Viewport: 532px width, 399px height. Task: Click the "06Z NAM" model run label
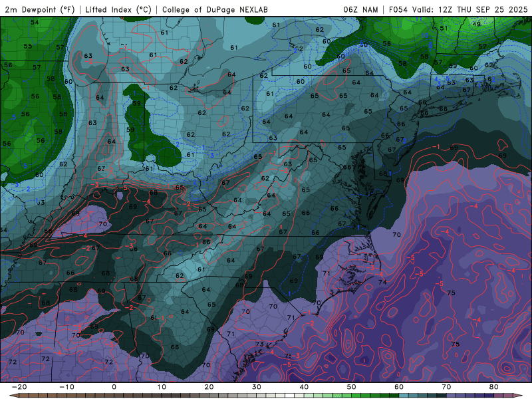click(360, 9)
